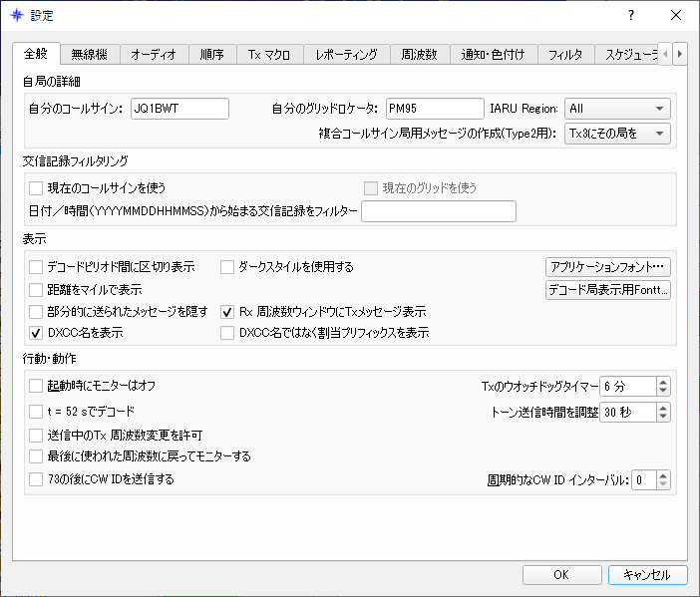Toggle 距離をマイルで表示 checkbox
Screen dimensions: 700x597
coord(37,289)
